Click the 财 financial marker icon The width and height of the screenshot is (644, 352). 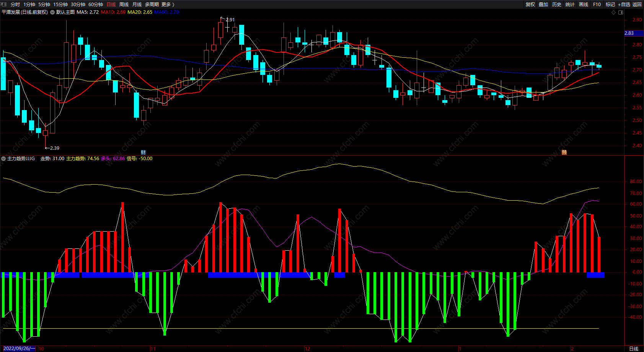click(x=143, y=152)
